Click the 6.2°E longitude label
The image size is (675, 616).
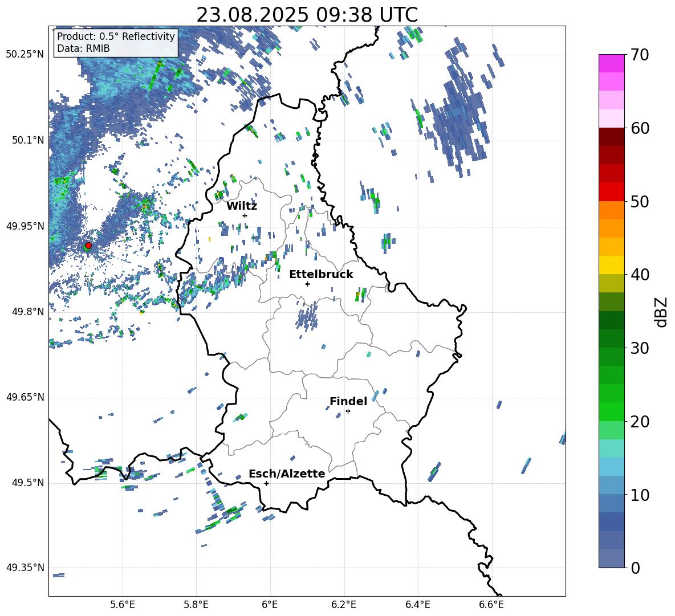[344, 605]
